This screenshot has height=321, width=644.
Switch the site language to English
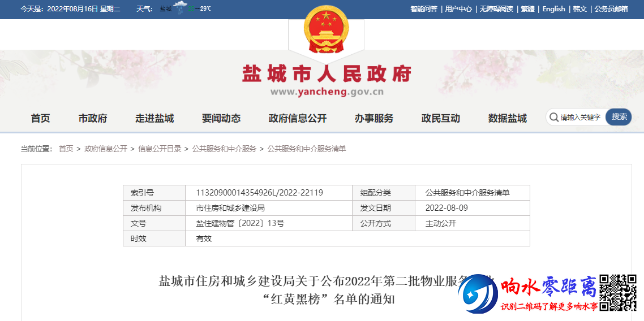pyautogui.click(x=553, y=9)
